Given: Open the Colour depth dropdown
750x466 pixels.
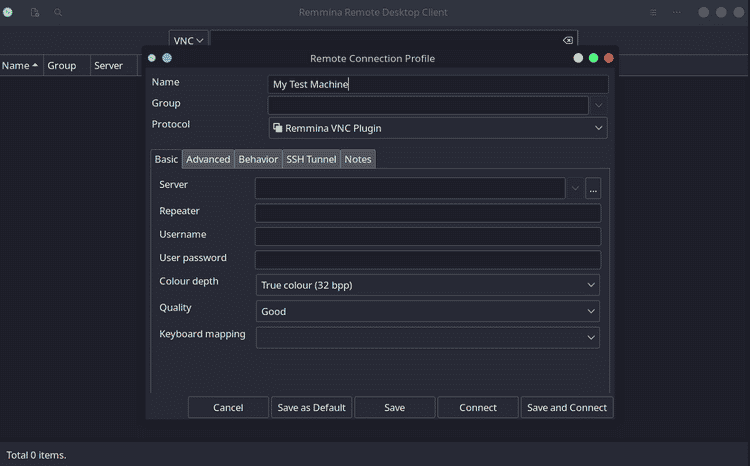Looking at the screenshot, I should pyautogui.click(x=428, y=285).
